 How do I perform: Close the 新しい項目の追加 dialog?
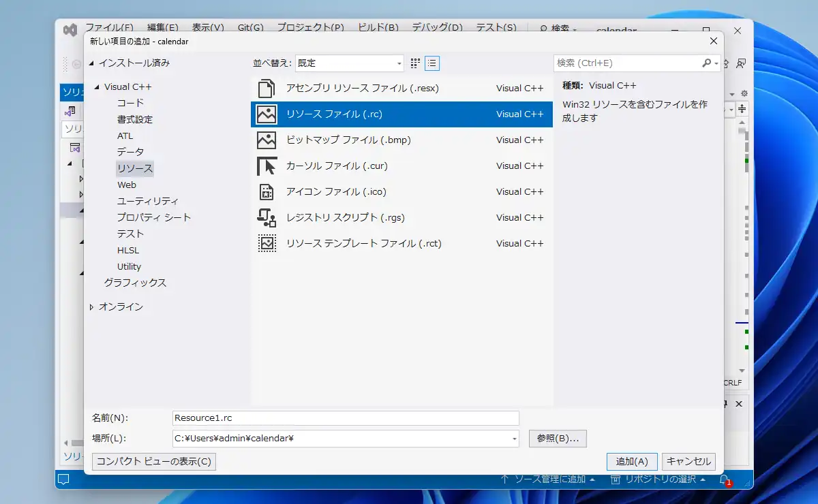coord(713,41)
